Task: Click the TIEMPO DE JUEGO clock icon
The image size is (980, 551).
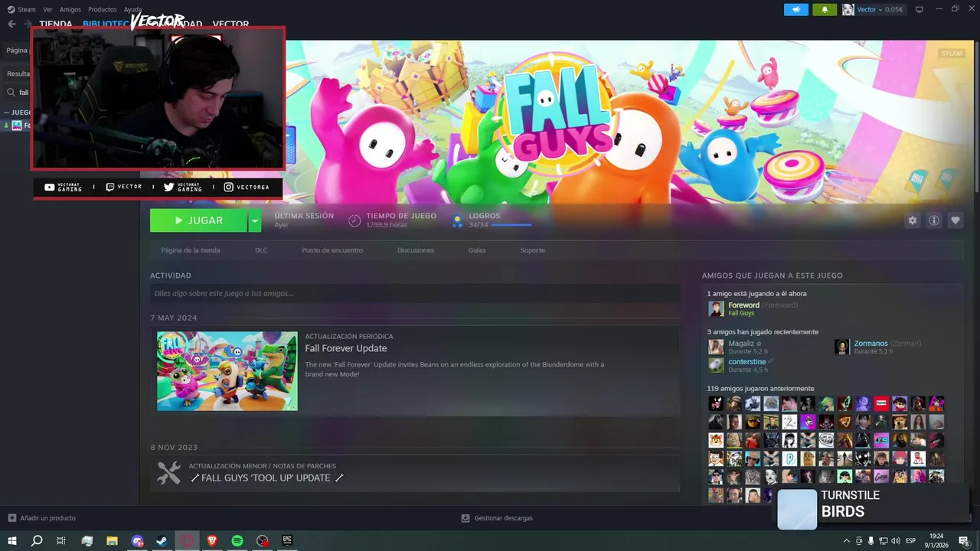Action: (354, 220)
